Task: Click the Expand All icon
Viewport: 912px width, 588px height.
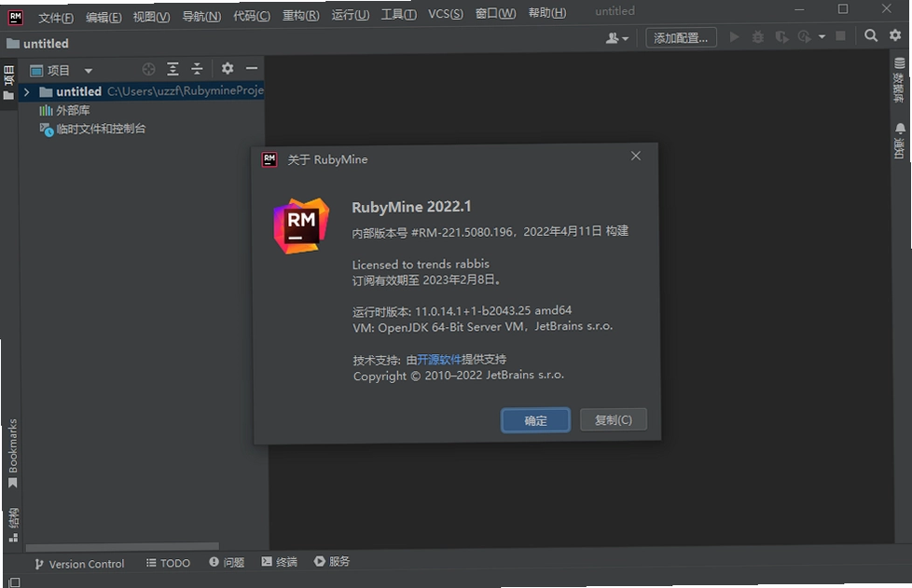Action: tap(173, 69)
